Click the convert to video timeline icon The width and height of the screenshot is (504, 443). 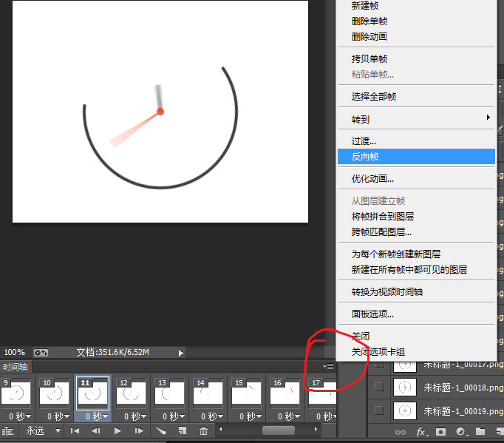click(x=7, y=430)
